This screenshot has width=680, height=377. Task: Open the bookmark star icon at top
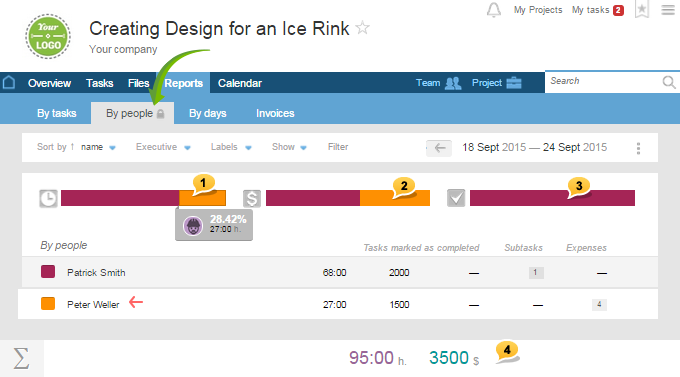642,10
